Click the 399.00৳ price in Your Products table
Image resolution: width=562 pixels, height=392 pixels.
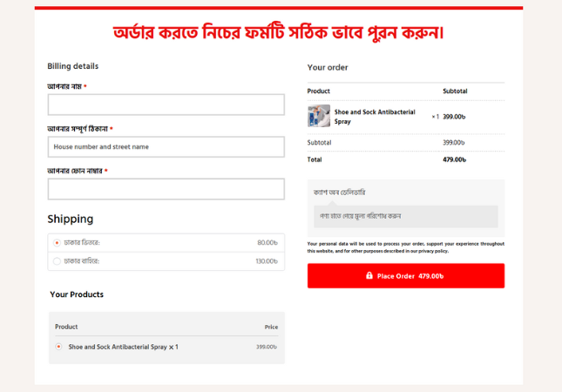(x=267, y=347)
